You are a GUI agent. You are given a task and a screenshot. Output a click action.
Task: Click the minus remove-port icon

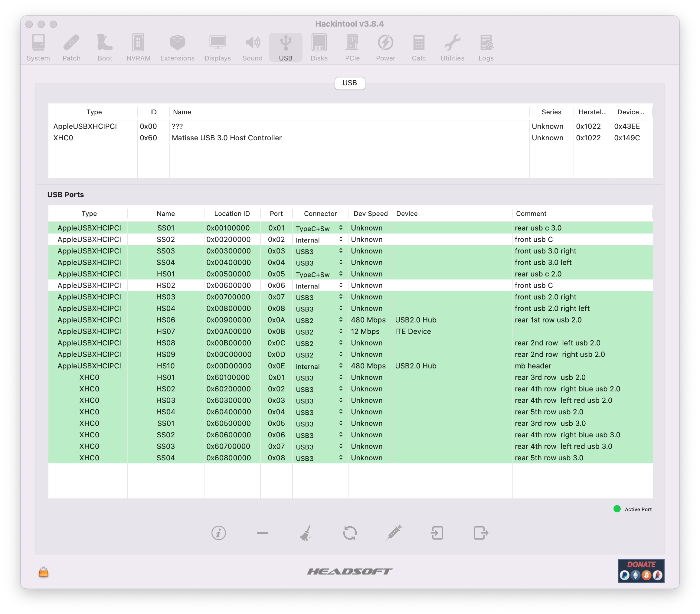262,533
